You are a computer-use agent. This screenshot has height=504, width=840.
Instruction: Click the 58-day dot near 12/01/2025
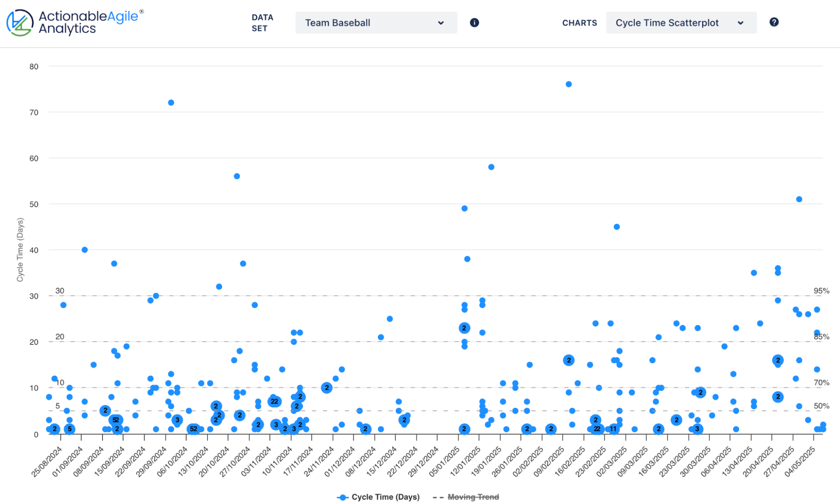491,167
